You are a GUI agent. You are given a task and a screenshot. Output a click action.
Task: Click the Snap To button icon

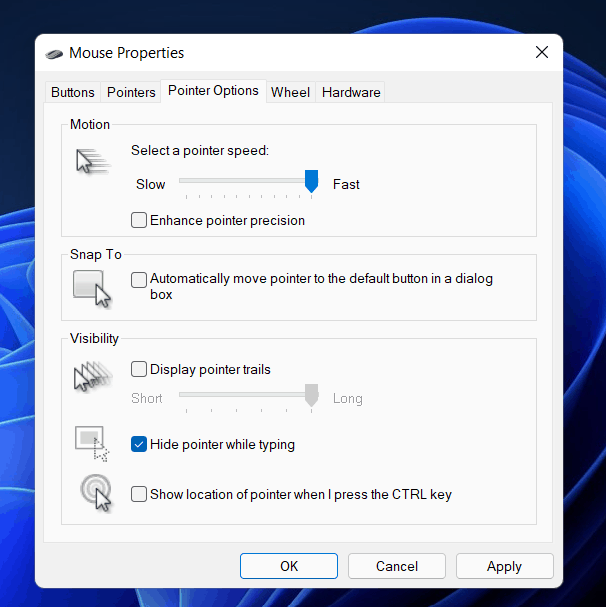(x=92, y=288)
